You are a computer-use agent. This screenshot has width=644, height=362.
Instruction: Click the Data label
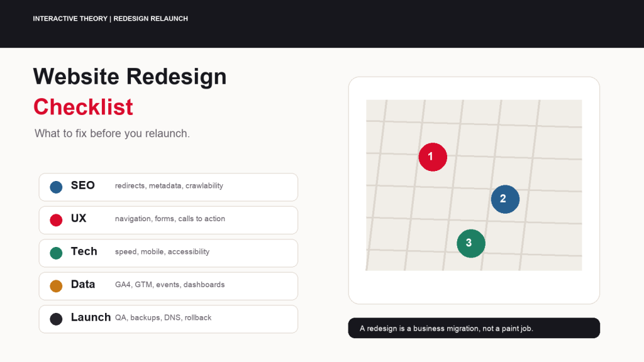(x=83, y=284)
